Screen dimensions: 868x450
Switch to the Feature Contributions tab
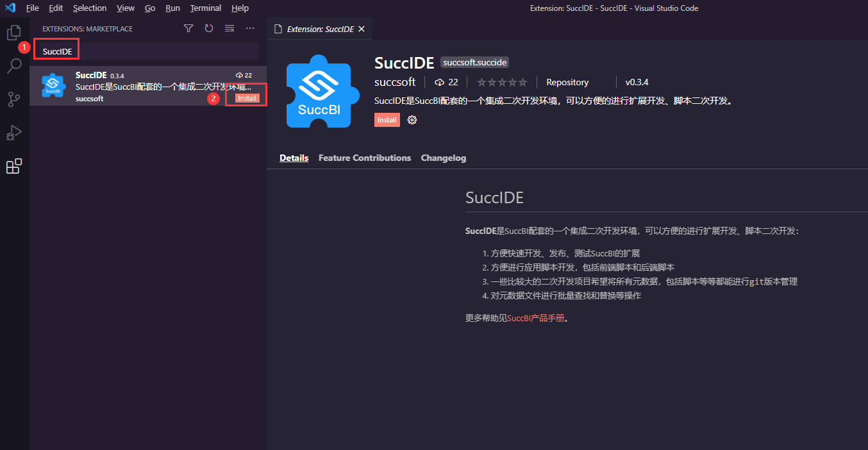coord(364,158)
